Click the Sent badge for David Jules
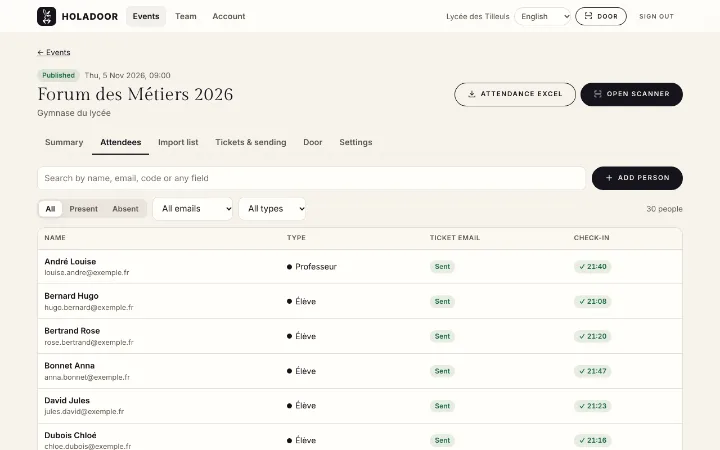The image size is (720, 450). [x=442, y=406]
